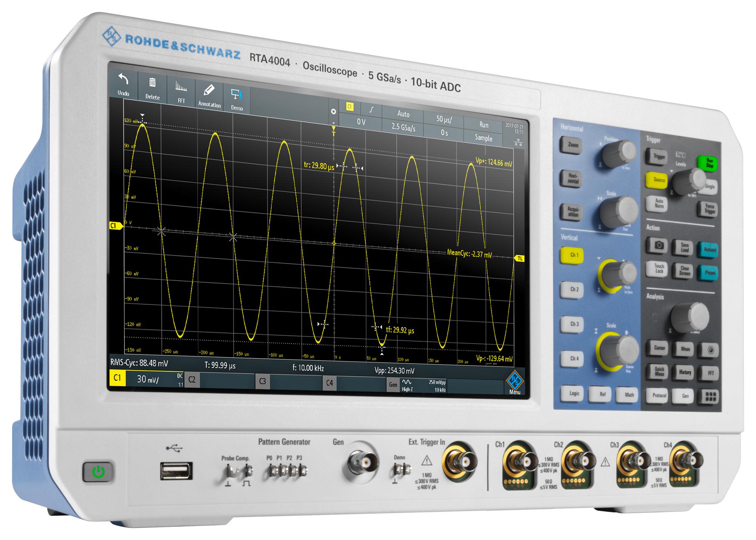Open the C1 trigger source selector
This screenshot has width=756, height=540.
pyautogui.click(x=350, y=107)
